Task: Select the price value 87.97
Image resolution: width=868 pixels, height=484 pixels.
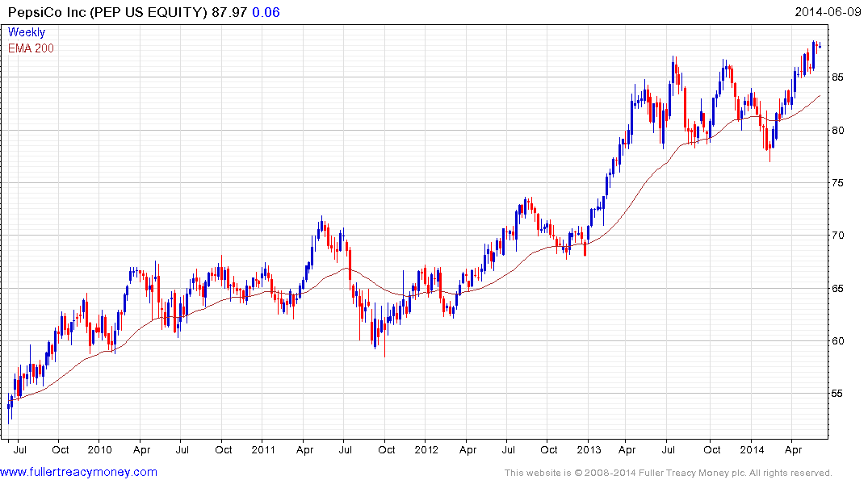Action: click(x=229, y=12)
